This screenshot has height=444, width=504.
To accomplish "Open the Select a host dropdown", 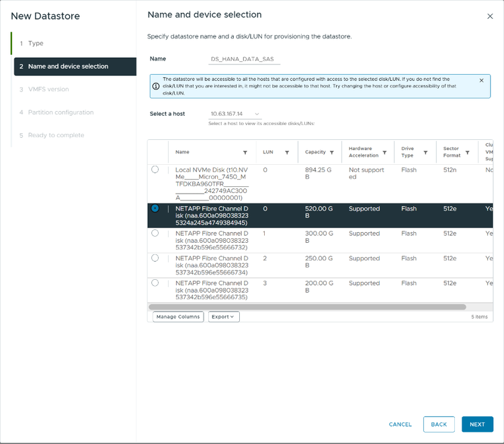I will [x=235, y=114].
